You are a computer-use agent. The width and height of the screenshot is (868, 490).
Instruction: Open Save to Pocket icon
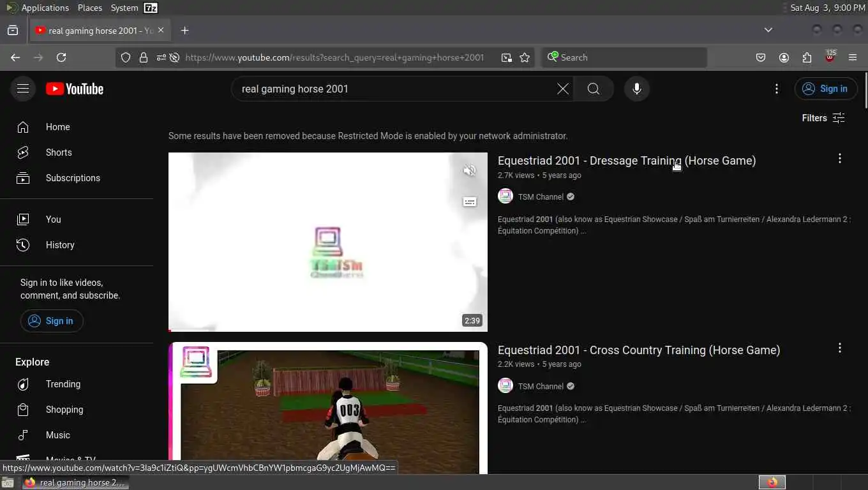(x=761, y=57)
